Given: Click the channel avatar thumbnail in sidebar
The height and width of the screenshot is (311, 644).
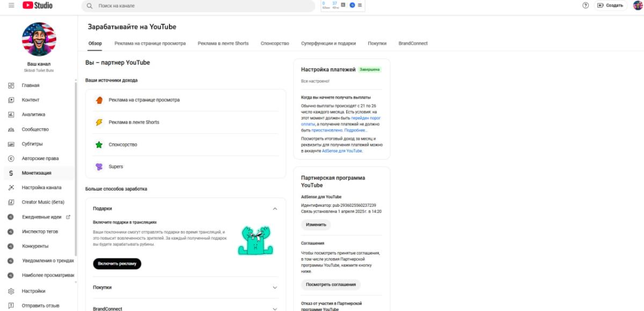Looking at the screenshot, I should pos(39,39).
